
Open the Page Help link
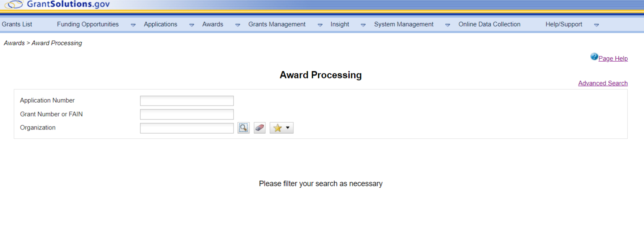(613, 59)
